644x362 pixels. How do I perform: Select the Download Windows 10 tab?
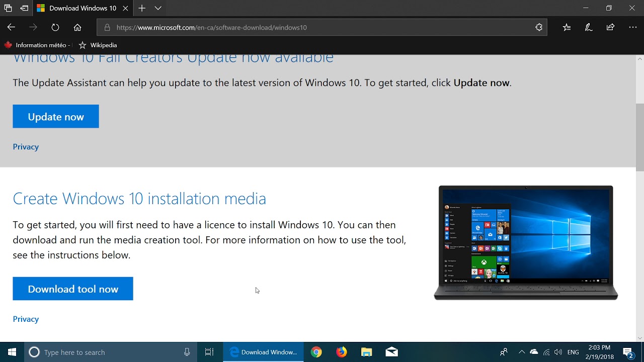click(x=83, y=8)
